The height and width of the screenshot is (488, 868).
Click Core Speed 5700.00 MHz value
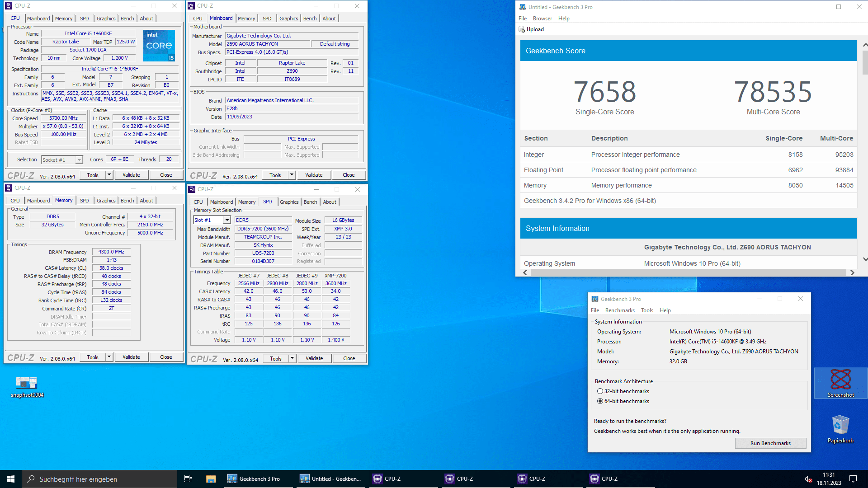[x=64, y=118]
